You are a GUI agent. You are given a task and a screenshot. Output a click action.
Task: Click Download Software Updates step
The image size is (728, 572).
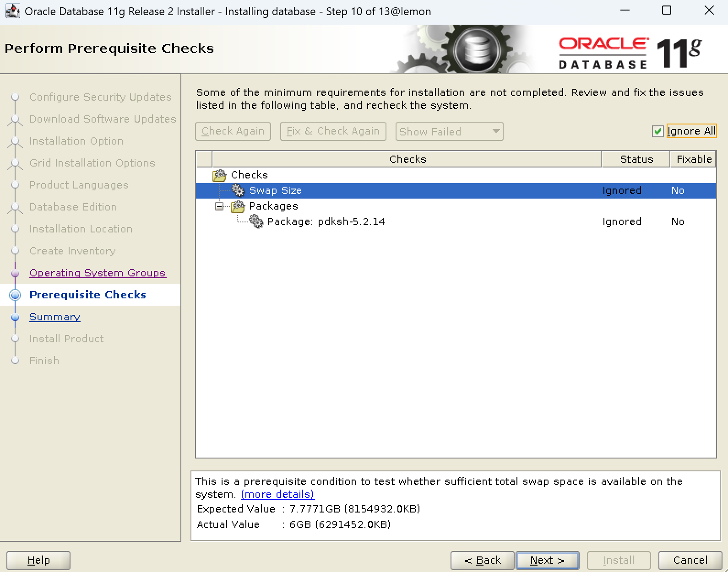[x=103, y=119]
